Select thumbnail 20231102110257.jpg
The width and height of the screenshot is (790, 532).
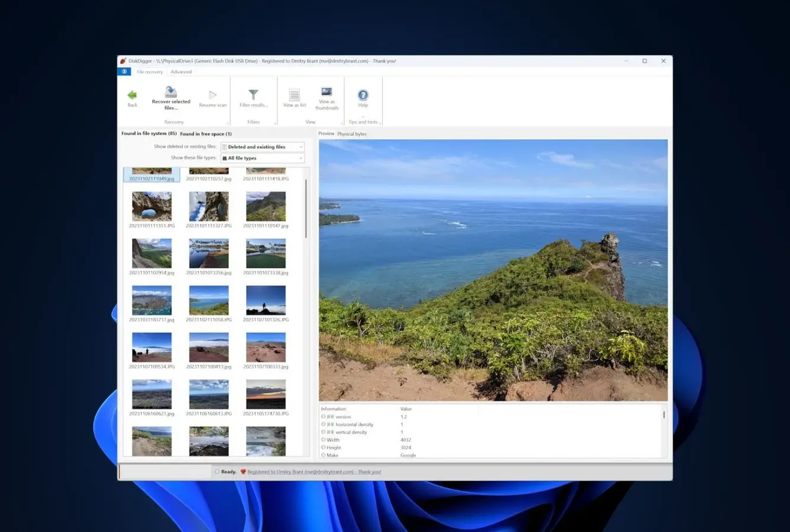coord(209,174)
